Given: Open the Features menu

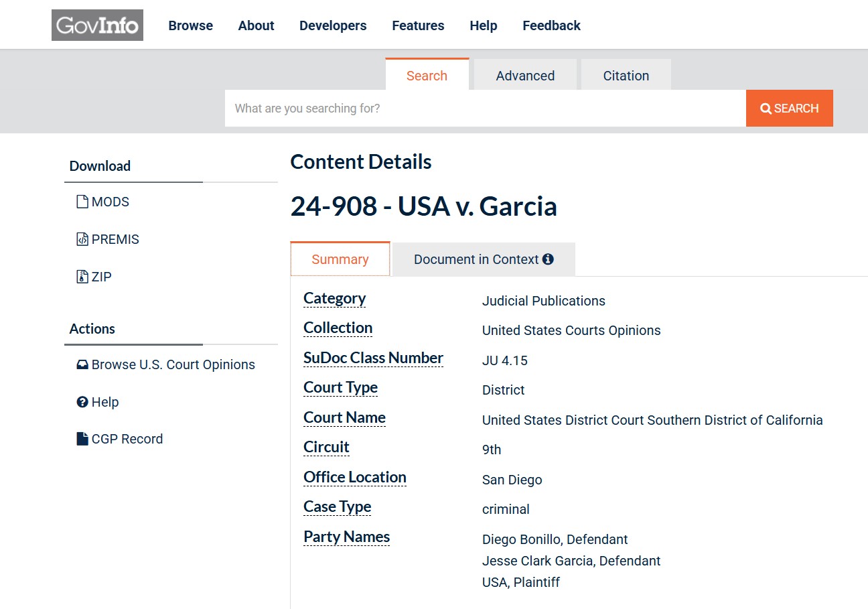Looking at the screenshot, I should point(418,25).
